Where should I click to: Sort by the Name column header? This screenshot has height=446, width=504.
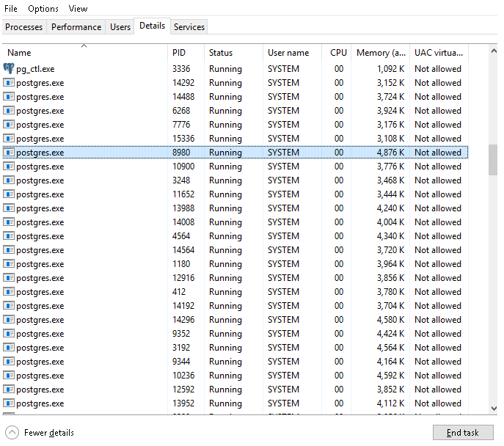click(85, 52)
